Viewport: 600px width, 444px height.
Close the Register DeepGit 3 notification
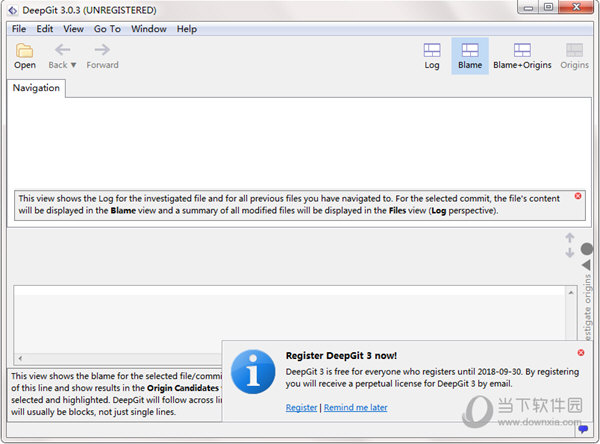coord(581,353)
